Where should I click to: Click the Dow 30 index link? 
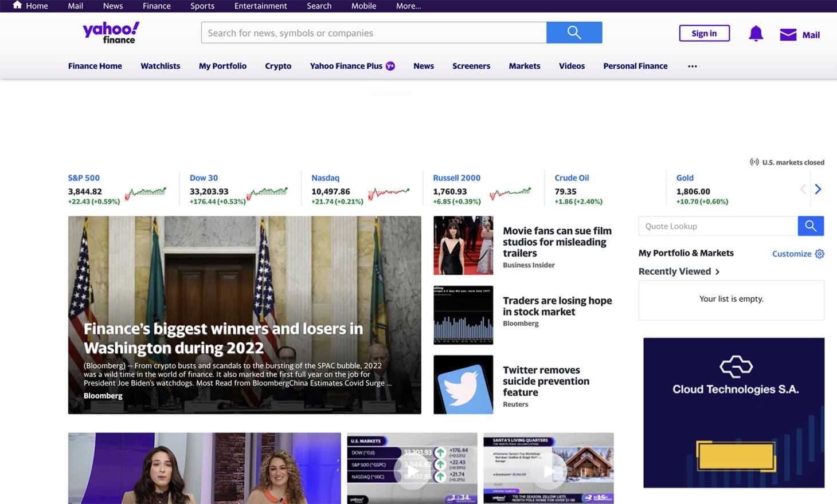click(204, 178)
